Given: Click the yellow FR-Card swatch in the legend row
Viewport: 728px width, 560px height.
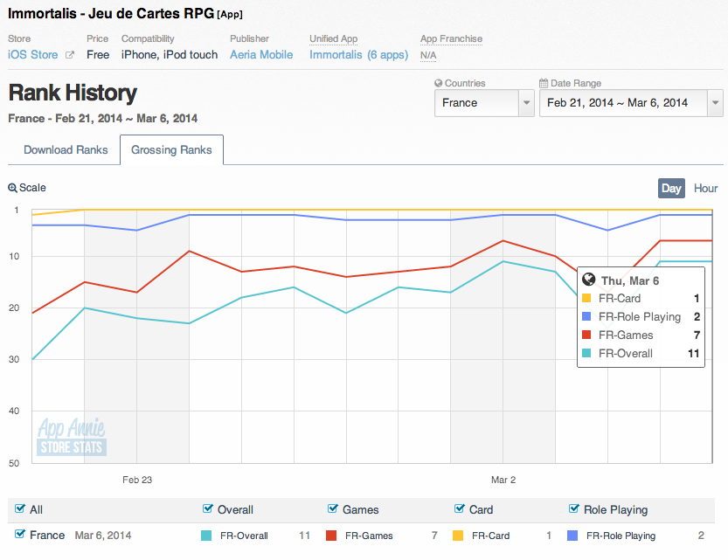Looking at the screenshot, I should [458, 536].
